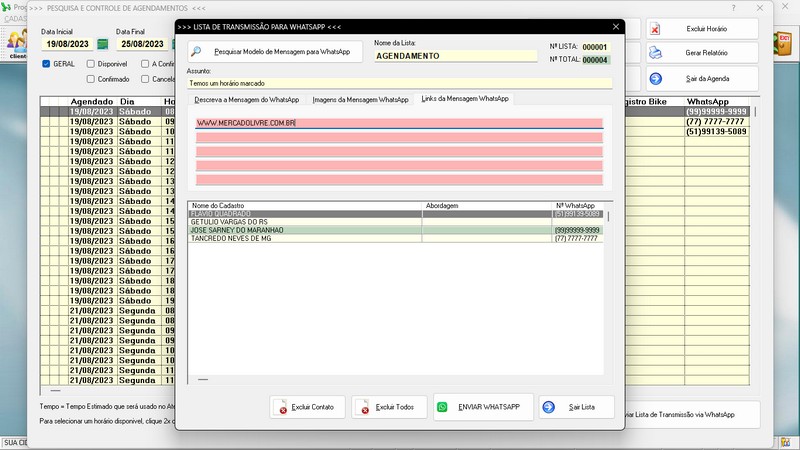
Task: Click the red X Excluir Horário icon
Action: [656, 29]
